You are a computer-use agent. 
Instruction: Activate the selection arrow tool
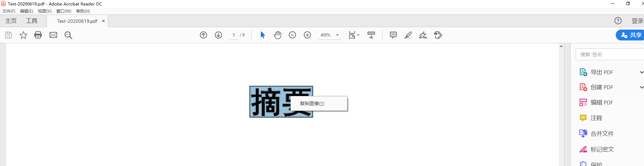tap(263, 35)
